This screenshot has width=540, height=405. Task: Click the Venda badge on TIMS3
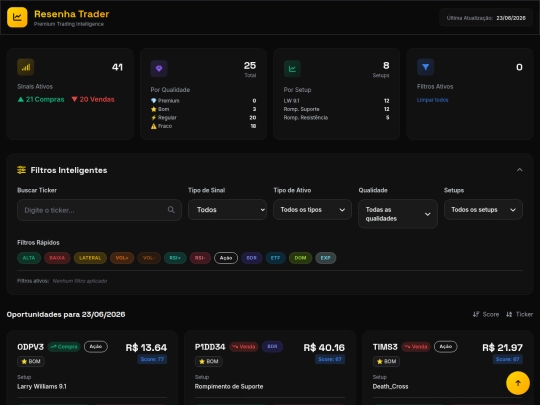(416, 347)
